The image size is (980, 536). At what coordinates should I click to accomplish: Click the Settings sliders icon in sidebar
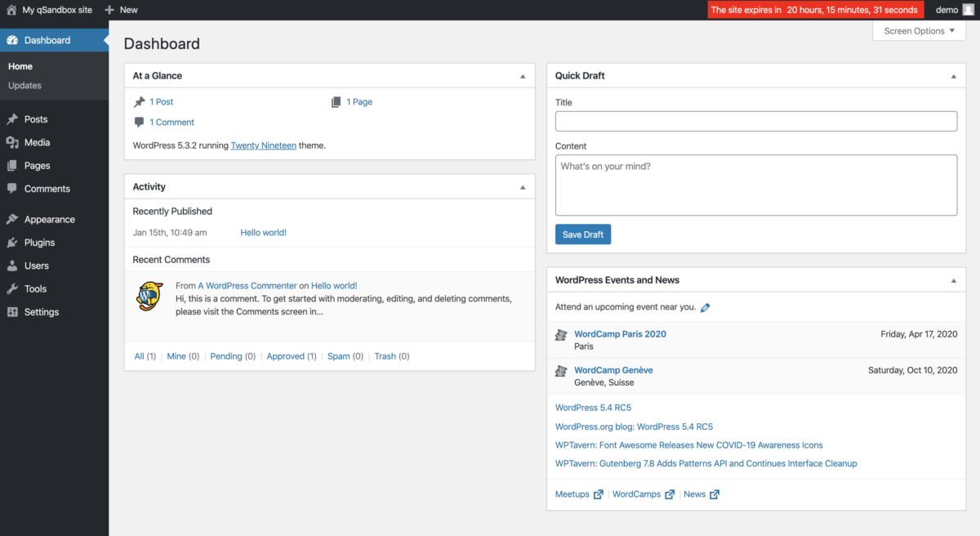[12, 312]
